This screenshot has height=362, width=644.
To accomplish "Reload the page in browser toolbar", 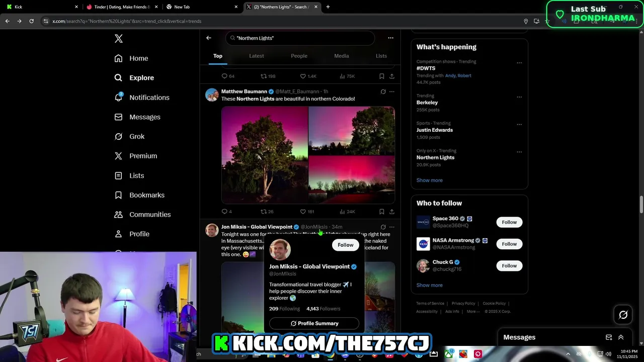I will click(x=31, y=21).
